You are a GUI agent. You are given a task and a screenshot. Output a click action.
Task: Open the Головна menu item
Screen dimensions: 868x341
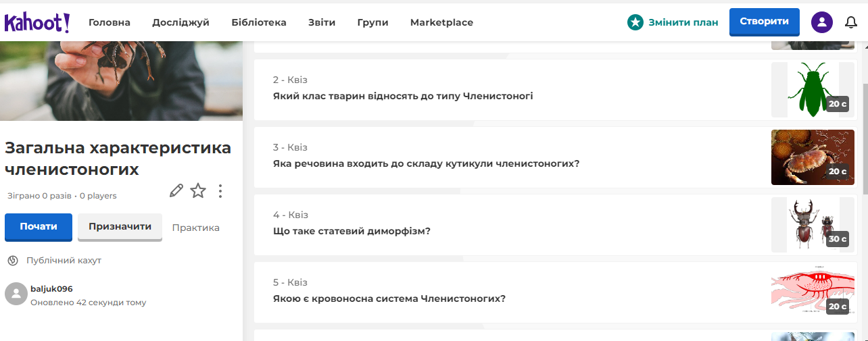[110, 22]
